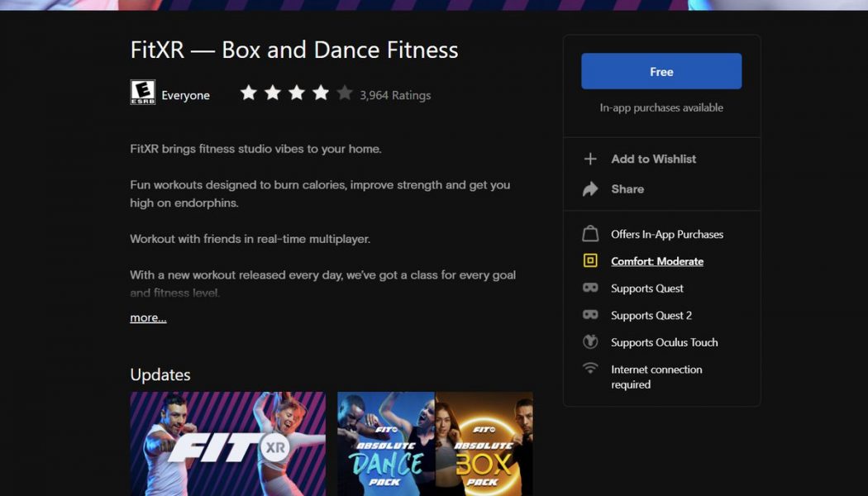
Task: Click the first star in the rating row
Action: pos(249,93)
